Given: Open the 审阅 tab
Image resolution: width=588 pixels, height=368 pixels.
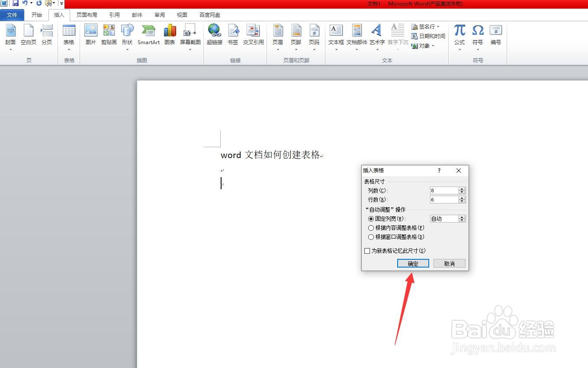Looking at the screenshot, I should click(x=159, y=14).
